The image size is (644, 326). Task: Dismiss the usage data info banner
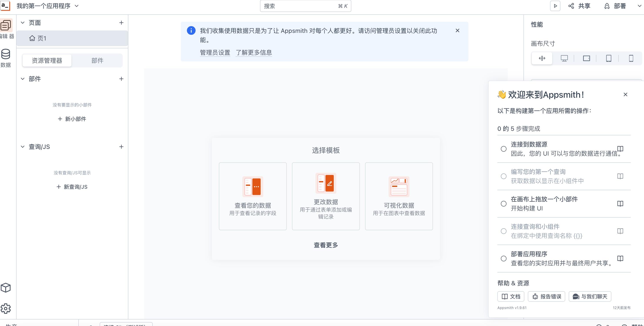pyautogui.click(x=458, y=30)
